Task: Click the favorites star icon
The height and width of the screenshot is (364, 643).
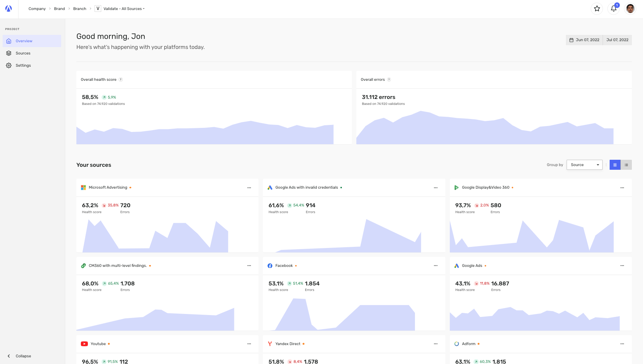Action: point(597,9)
